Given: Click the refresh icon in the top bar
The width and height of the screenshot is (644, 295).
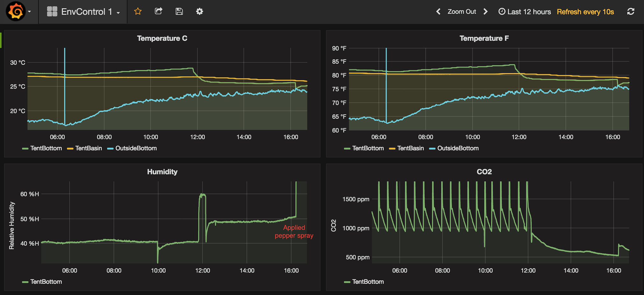Looking at the screenshot, I should coord(631,11).
